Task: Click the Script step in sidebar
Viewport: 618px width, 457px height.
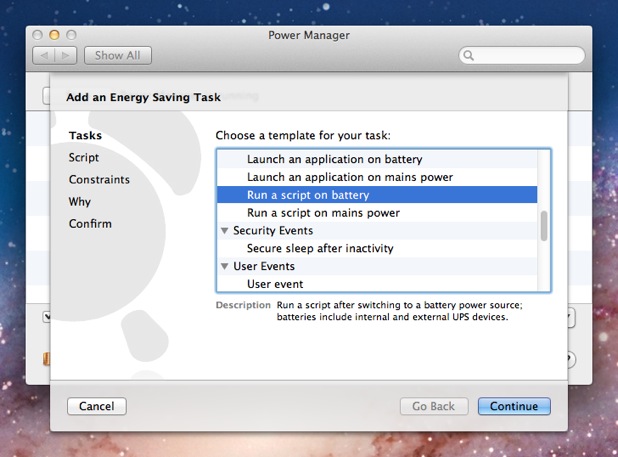Action: 84,158
